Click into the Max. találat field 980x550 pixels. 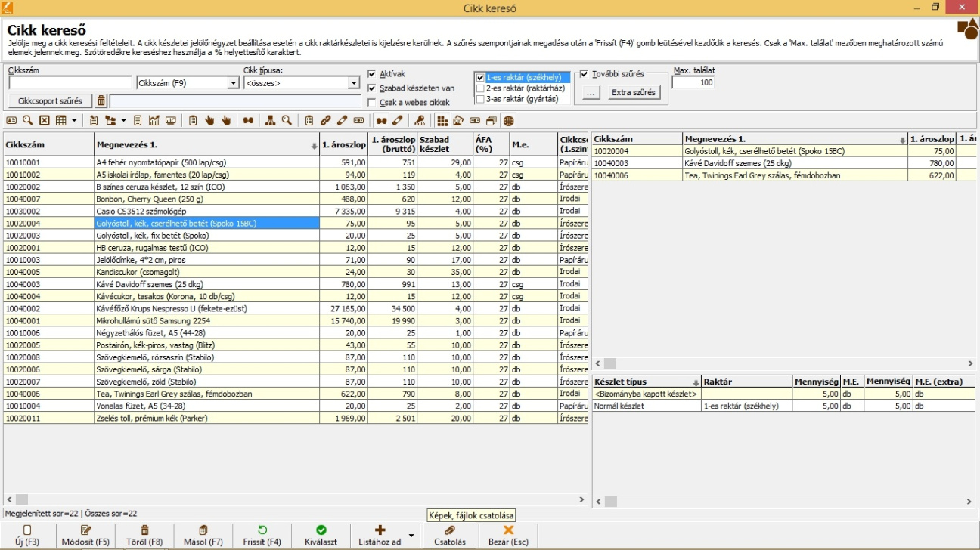(693, 82)
